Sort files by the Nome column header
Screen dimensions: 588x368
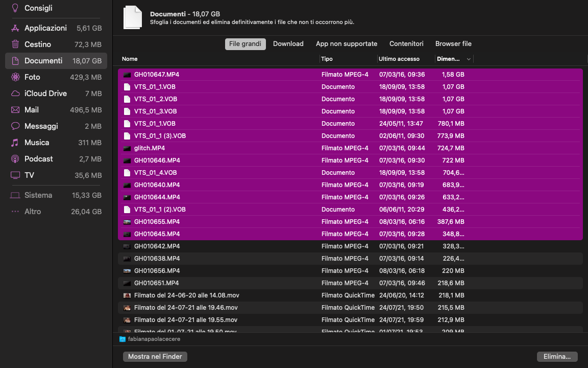tap(130, 59)
